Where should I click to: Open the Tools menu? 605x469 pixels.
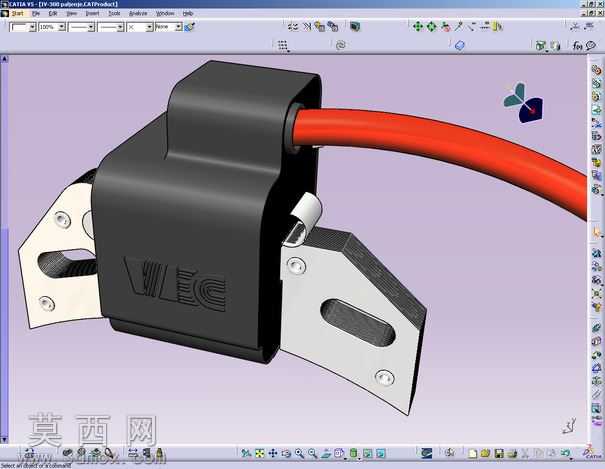[x=114, y=13]
